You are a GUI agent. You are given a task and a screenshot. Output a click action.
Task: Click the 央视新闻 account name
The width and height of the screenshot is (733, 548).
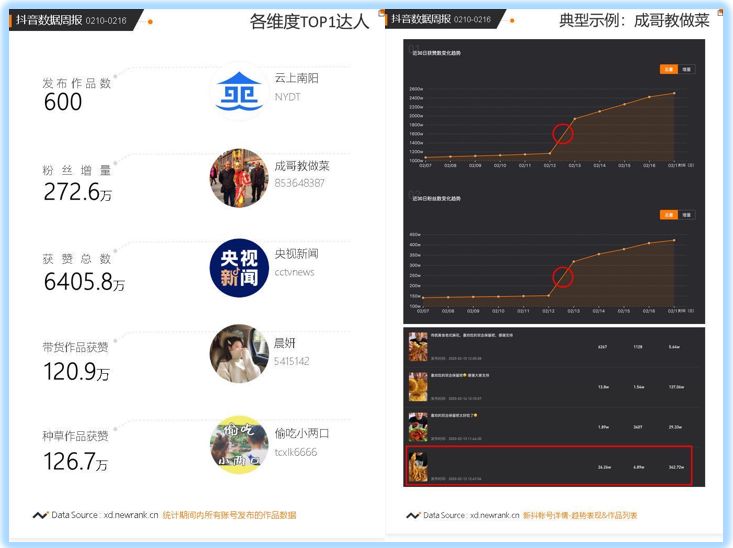pos(296,253)
